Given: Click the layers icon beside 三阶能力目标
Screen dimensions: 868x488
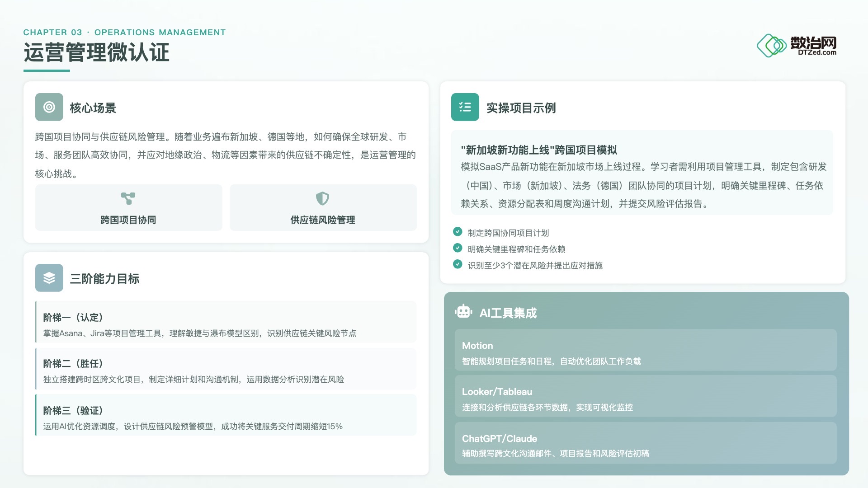Looking at the screenshot, I should (x=49, y=278).
